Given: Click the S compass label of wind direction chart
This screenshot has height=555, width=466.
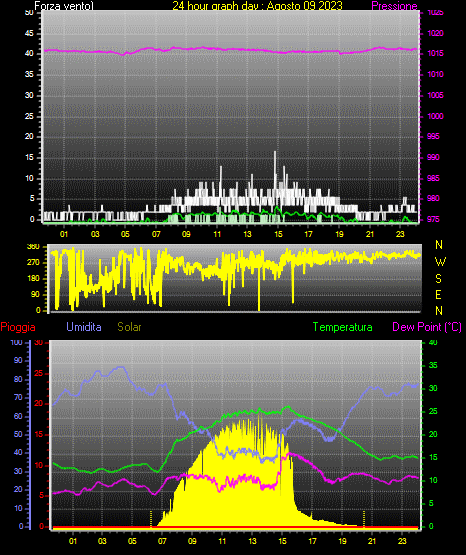Looking at the screenshot, I should click(438, 279).
